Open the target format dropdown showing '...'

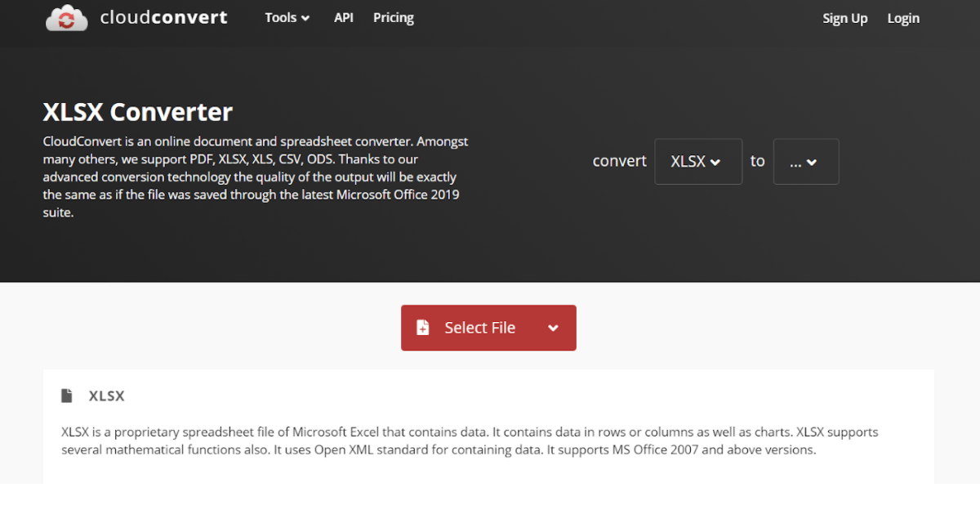[805, 161]
